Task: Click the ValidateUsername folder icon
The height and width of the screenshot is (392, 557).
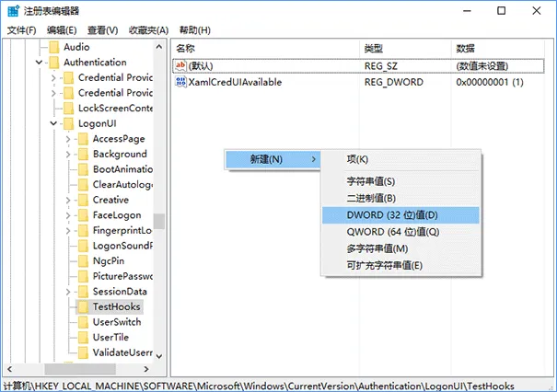Action: [83, 352]
